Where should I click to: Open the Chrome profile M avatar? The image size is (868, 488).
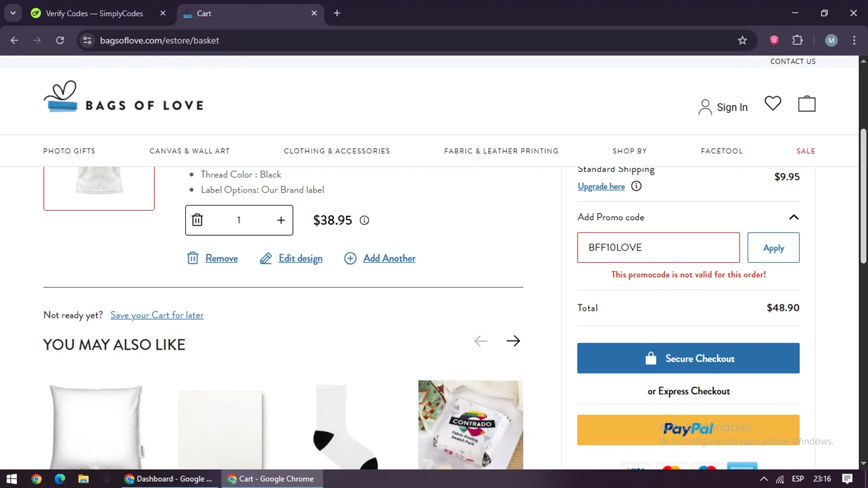[831, 41]
